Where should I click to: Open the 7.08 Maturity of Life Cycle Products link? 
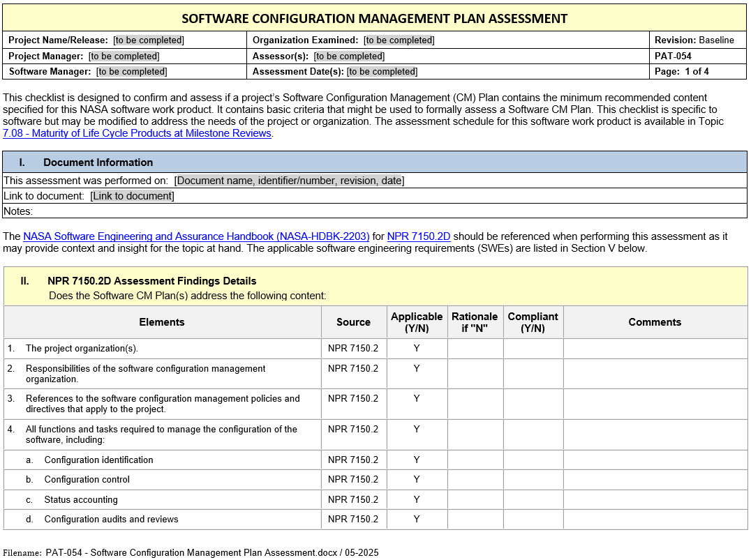(137, 133)
